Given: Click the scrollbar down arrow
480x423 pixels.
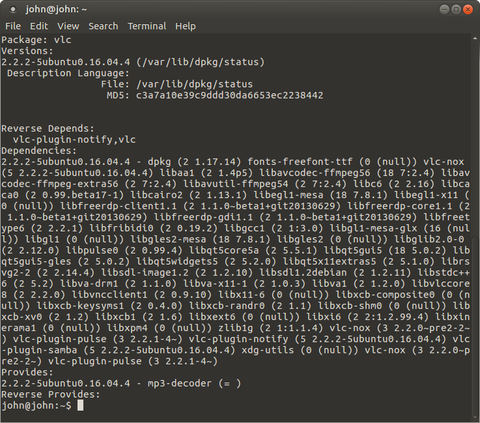Looking at the screenshot, I should point(475,416).
